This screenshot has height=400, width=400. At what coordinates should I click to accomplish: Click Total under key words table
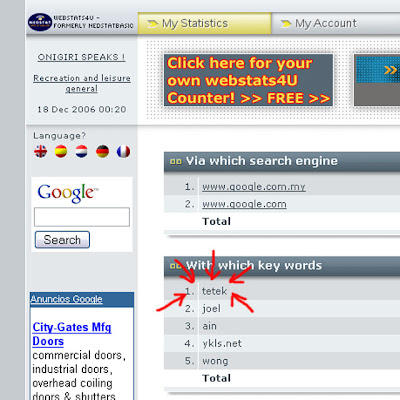216,378
